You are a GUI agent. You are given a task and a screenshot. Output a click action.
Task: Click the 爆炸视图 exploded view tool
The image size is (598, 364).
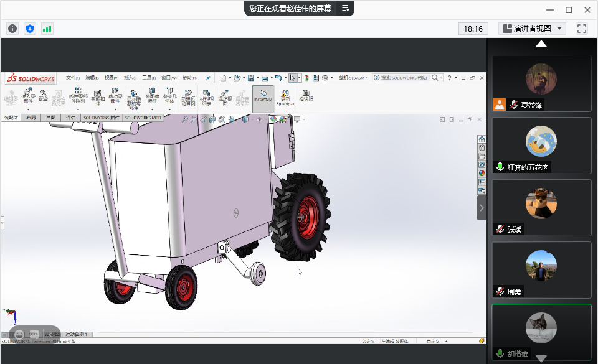(225, 98)
